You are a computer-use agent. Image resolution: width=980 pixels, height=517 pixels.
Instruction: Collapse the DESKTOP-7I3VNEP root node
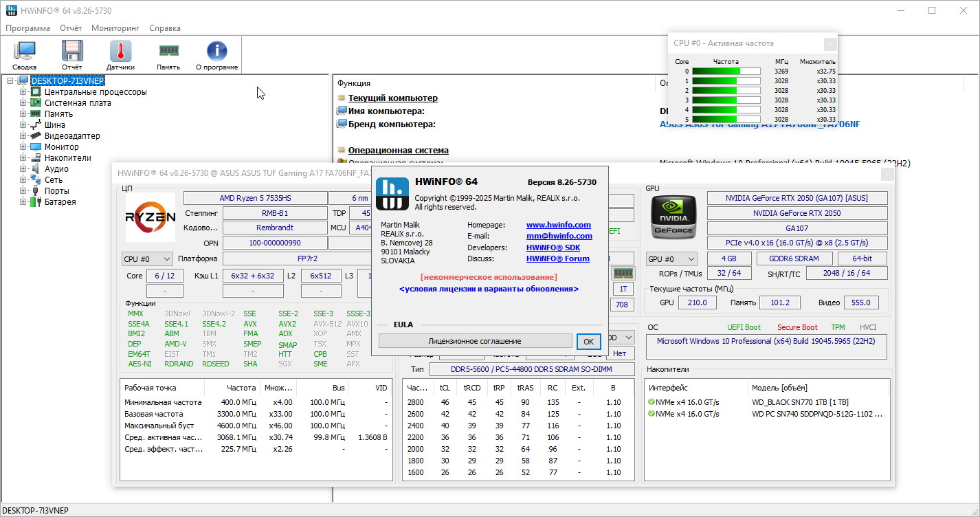tap(10, 81)
